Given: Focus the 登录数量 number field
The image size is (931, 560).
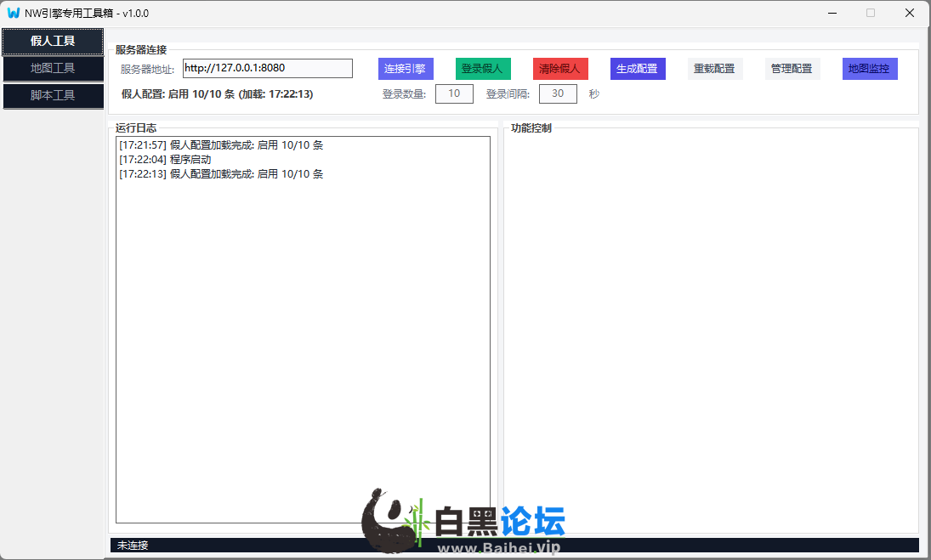Looking at the screenshot, I should [454, 93].
